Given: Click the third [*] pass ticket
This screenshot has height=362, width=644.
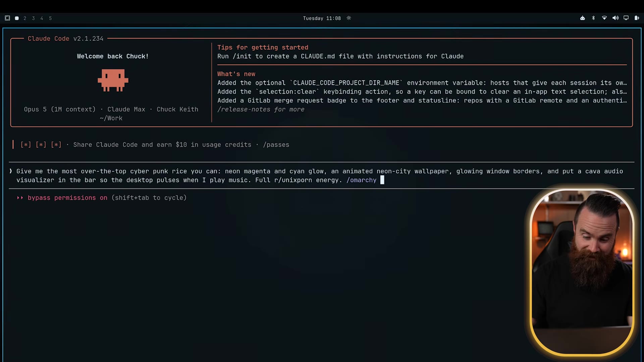Looking at the screenshot, I should click(56, 145).
